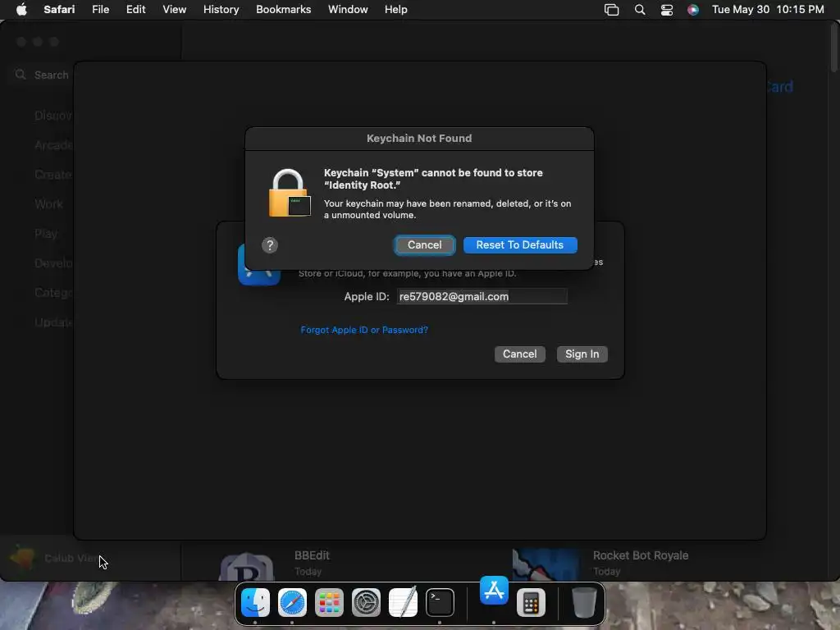This screenshot has width=840, height=630.
Task: Open the Edit menu
Action: pos(135,10)
